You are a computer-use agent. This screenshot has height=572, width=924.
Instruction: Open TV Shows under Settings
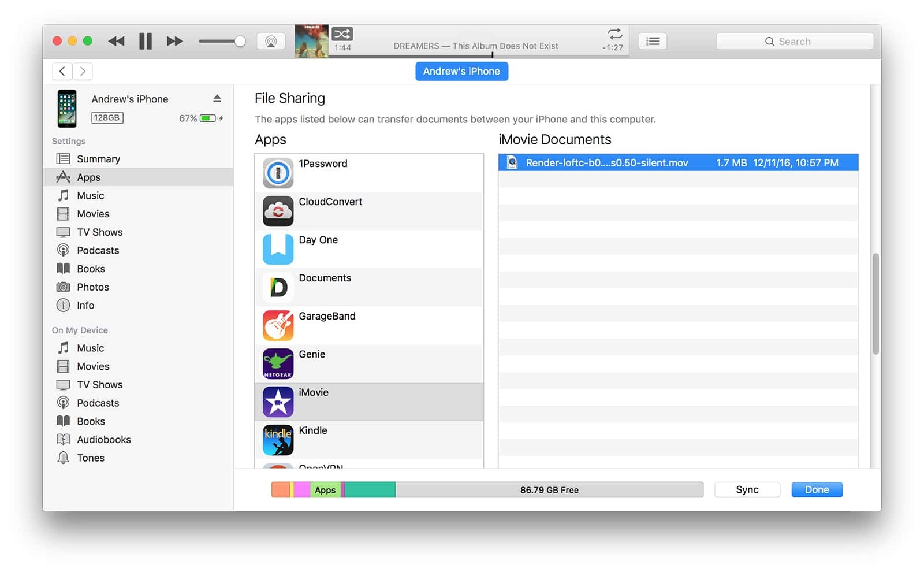pos(138,232)
